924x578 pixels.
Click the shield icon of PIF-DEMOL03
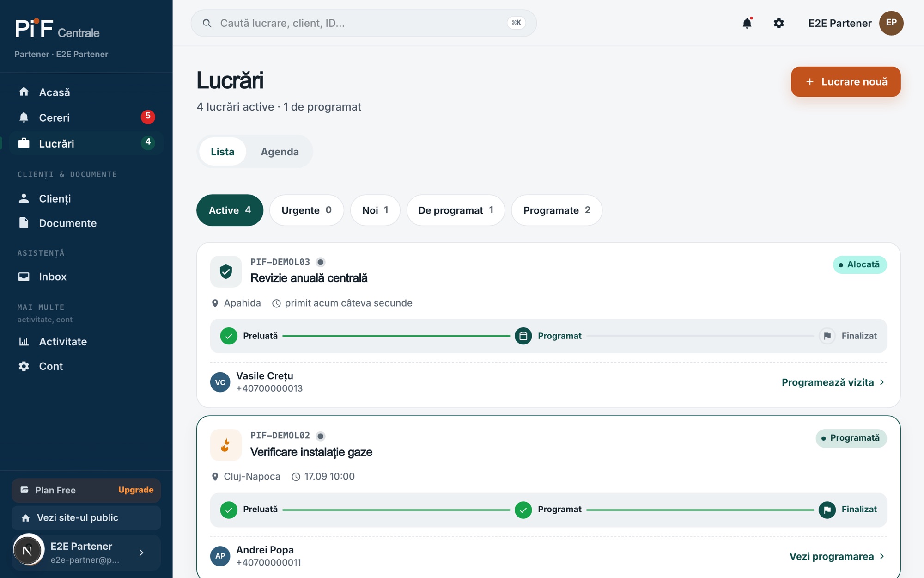coord(226,271)
